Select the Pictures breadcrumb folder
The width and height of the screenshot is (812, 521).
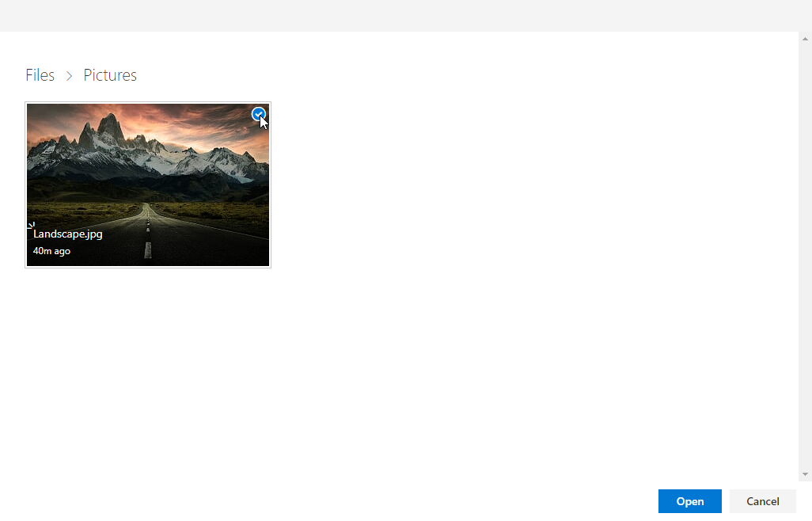(x=110, y=75)
